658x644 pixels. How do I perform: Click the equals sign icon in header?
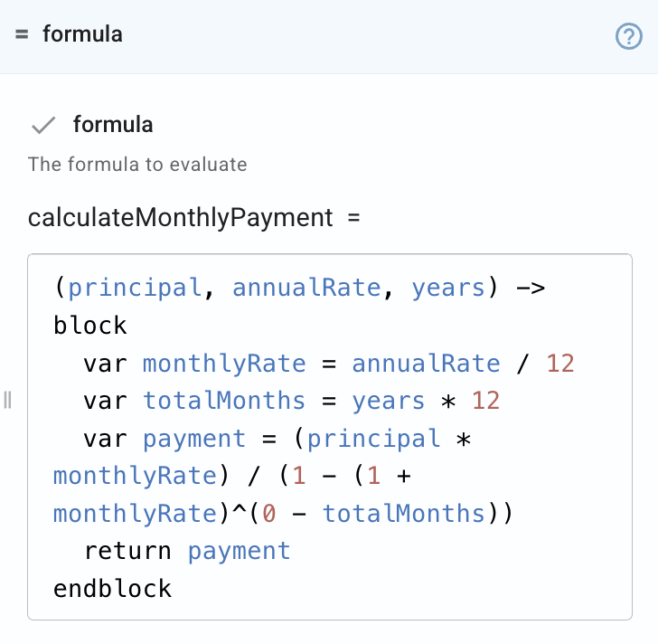(22, 35)
